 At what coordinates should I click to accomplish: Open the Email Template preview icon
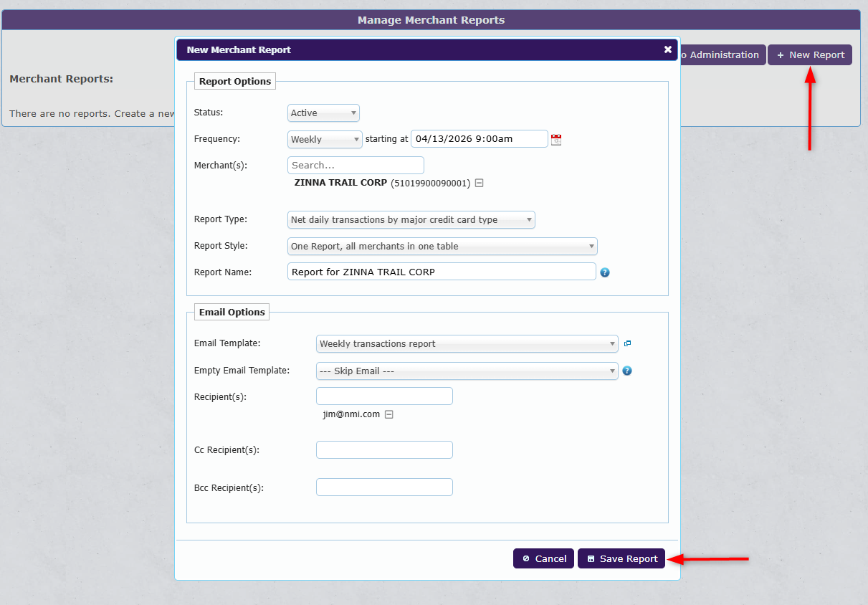tap(627, 343)
